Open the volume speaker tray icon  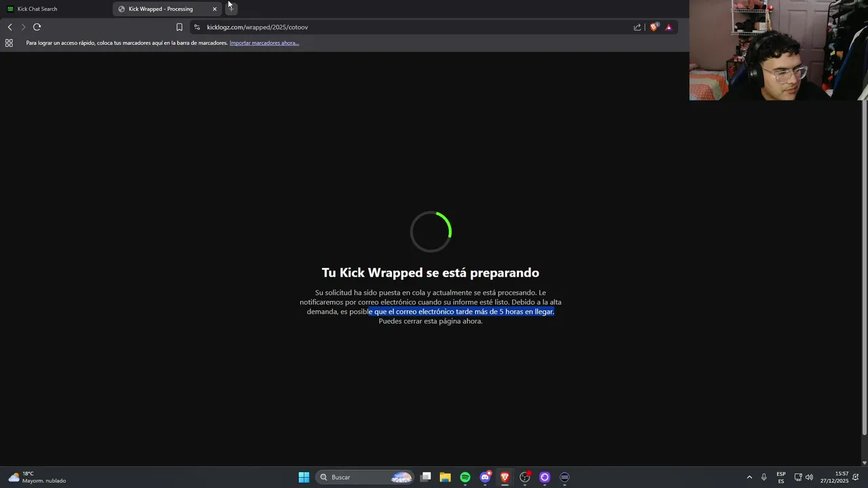pyautogui.click(x=809, y=477)
